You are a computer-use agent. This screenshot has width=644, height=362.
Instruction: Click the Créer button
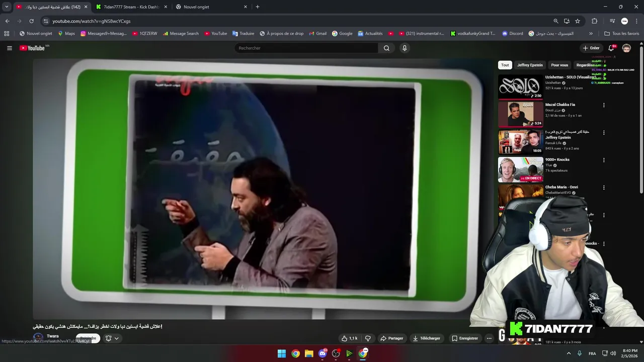[x=591, y=48]
